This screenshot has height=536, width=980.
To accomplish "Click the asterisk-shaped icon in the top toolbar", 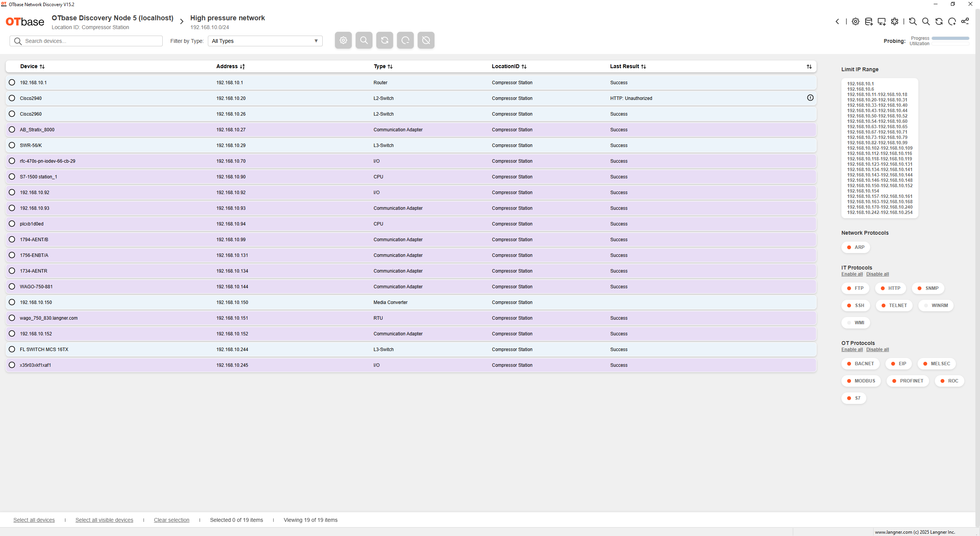I will point(895,21).
